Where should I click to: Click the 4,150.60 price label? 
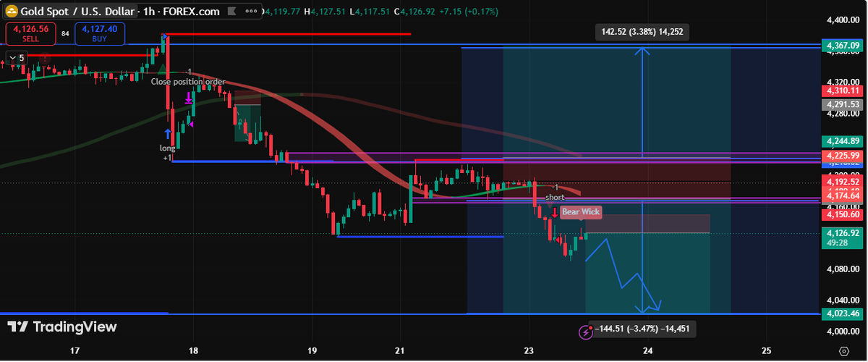842,214
